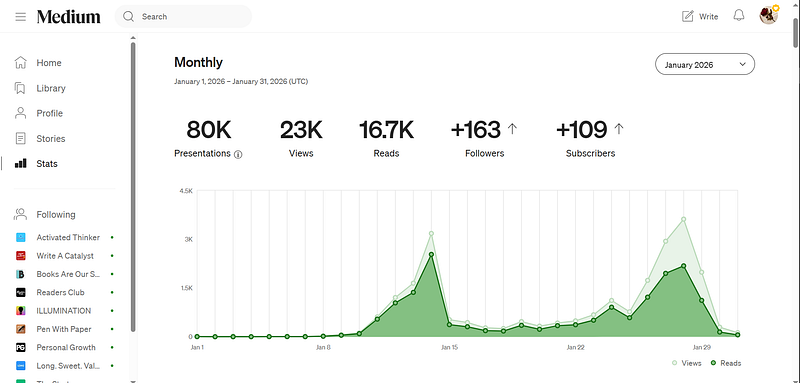Viewport: 800px width, 383px height.
Task: Open ILLUMINATION publication link
Action: [x=64, y=311]
